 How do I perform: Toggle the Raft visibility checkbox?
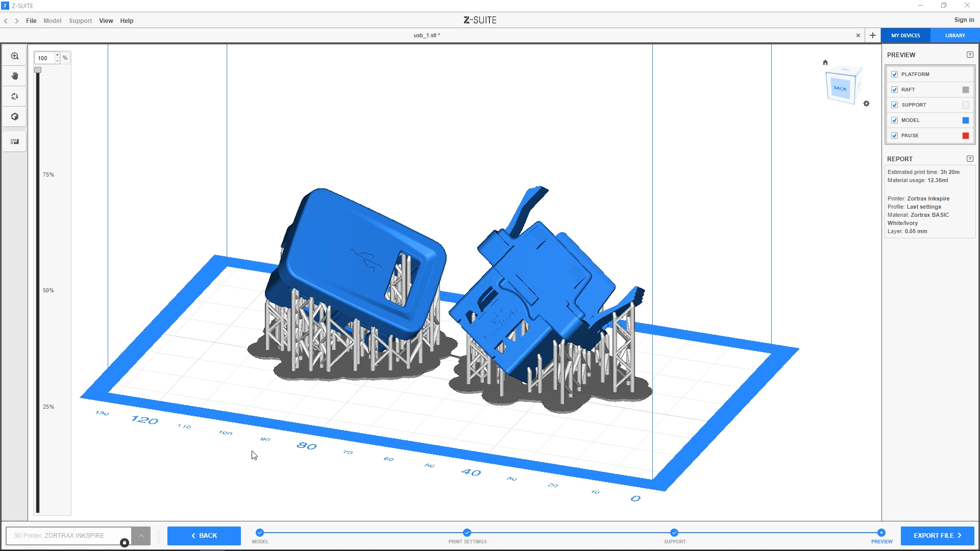[894, 90]
